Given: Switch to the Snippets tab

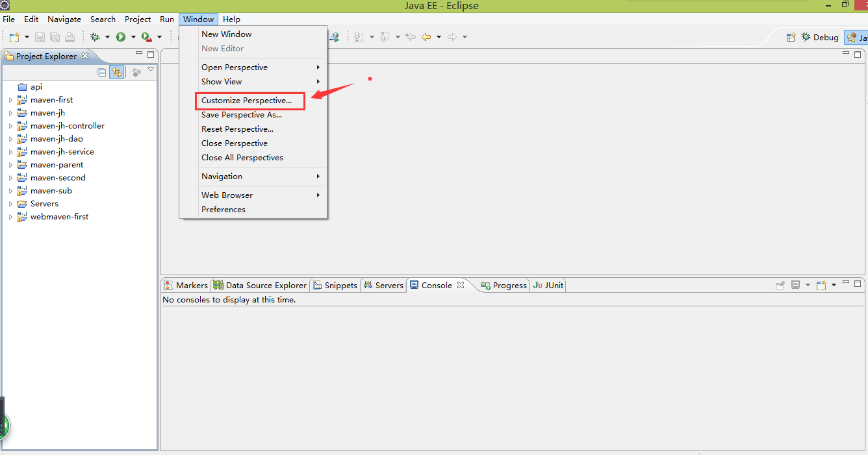Looking at the screenshot, I should (335, 285).
